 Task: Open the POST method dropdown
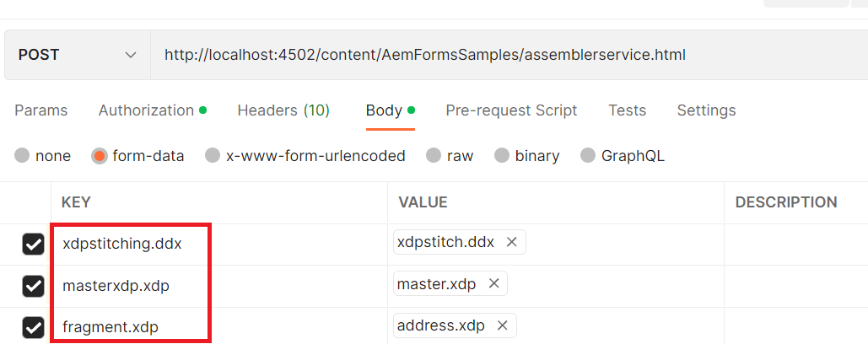(78, 55)
